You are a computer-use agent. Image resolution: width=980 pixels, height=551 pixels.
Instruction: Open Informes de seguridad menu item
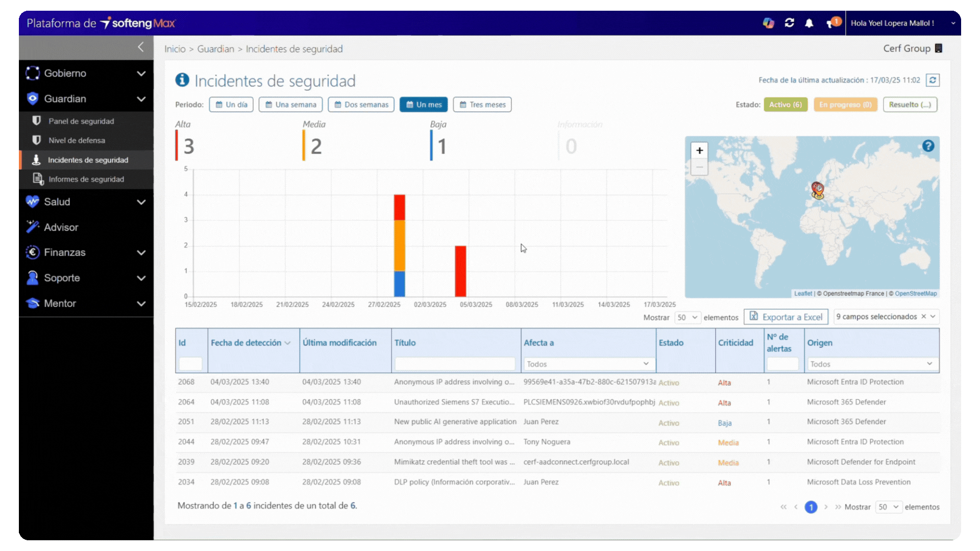point(86,179)
